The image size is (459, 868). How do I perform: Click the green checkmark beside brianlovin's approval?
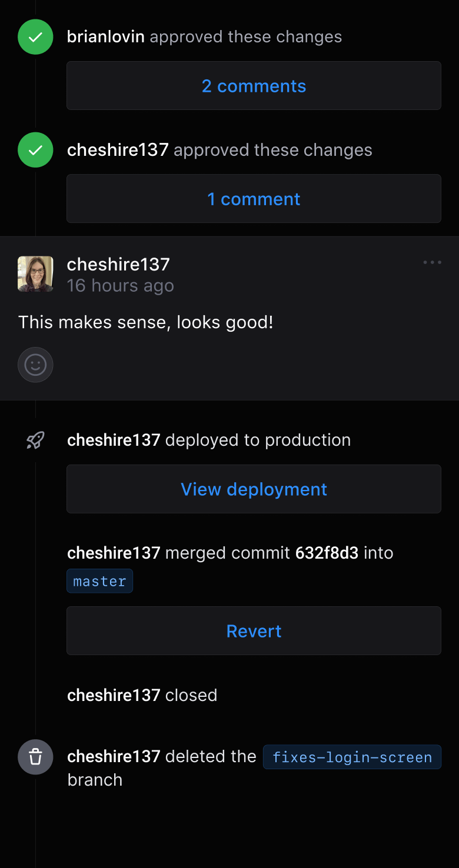(x=35, y=36)
